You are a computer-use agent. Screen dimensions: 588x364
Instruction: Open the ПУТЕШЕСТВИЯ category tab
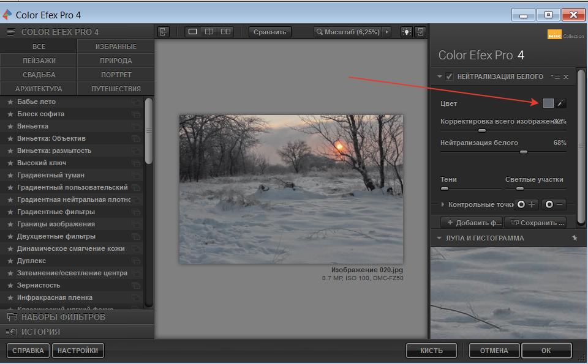(116, 89)
